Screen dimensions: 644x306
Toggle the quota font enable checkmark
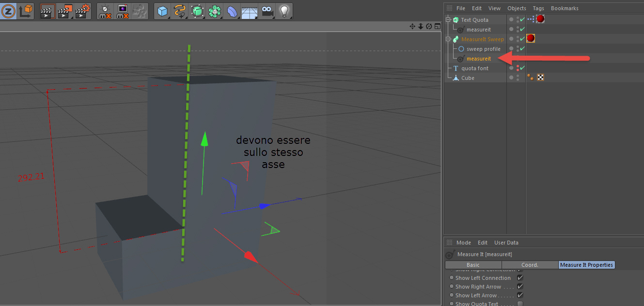pyautogui.click(x=522, y=68)
